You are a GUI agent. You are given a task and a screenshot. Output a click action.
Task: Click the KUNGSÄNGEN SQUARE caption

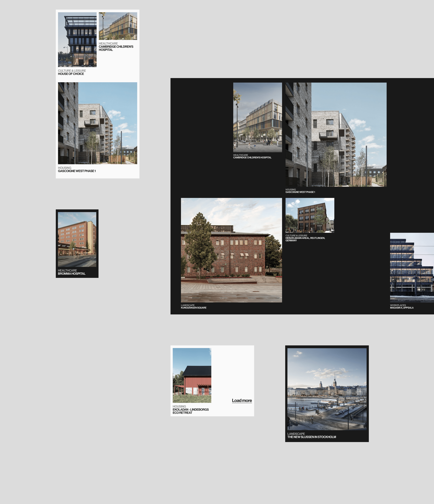click(193, 308)
